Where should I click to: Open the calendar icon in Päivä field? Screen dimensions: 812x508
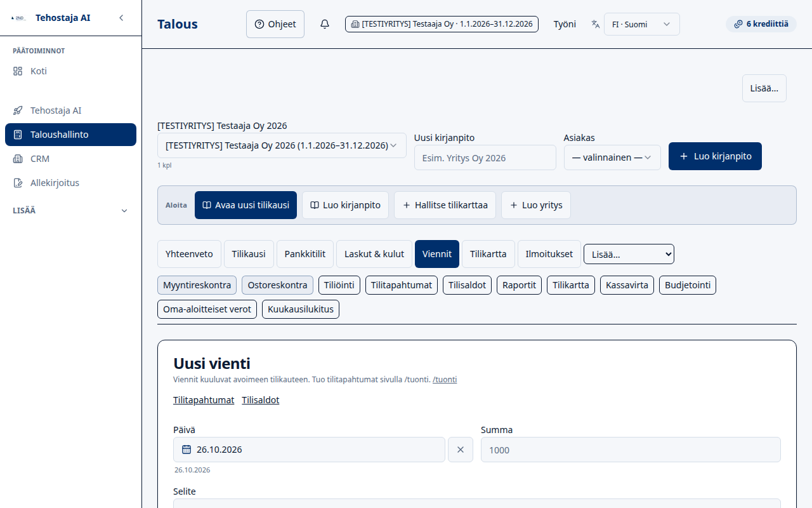coord(187,450)
